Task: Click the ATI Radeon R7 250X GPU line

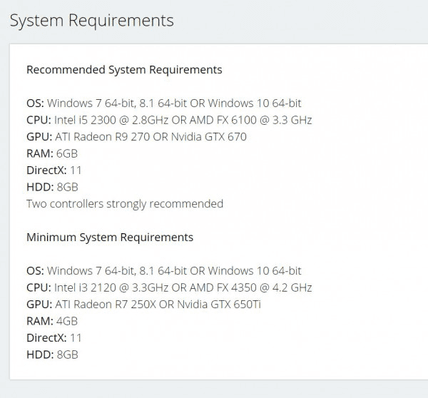Action: point(144,304)
